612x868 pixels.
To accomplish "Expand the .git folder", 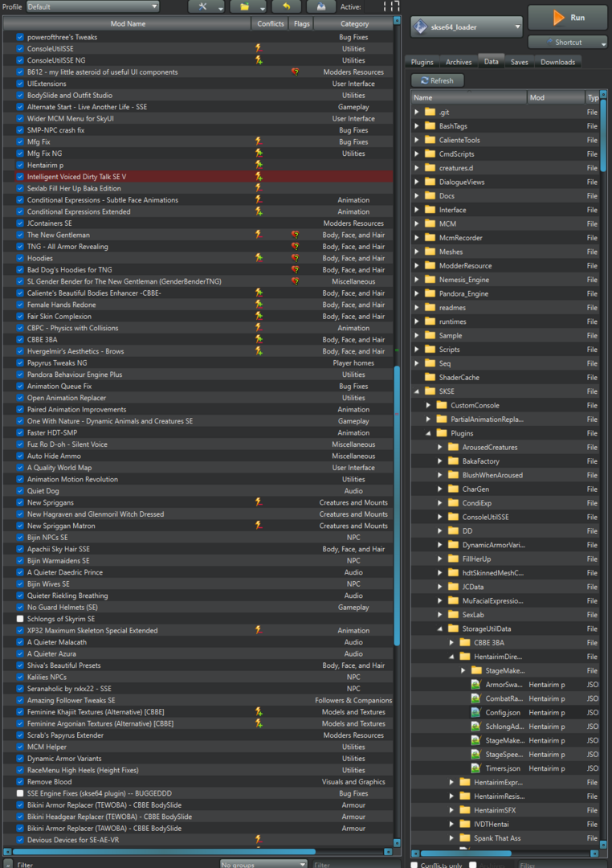I will 417,112.
